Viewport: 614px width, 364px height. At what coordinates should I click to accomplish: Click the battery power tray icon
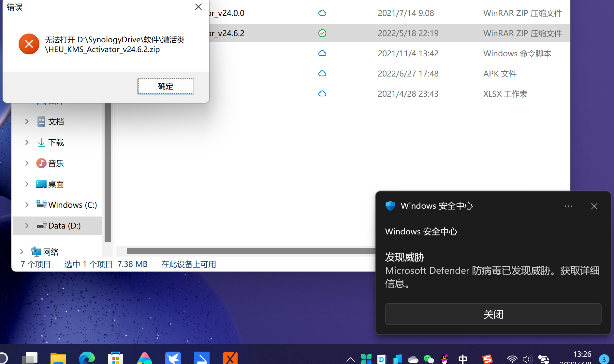tap(544, 359)
